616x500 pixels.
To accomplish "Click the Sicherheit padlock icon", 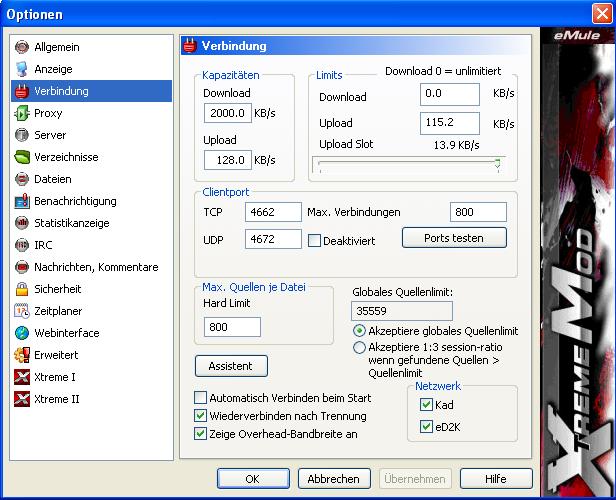I will (x=22, y=289).
